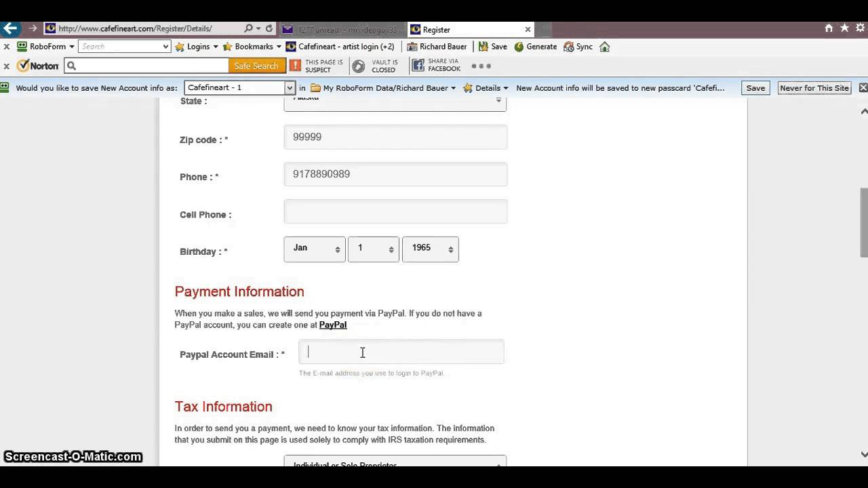Open the Logins dropdown
Viewport: 868px width, 488px height.
197,47
